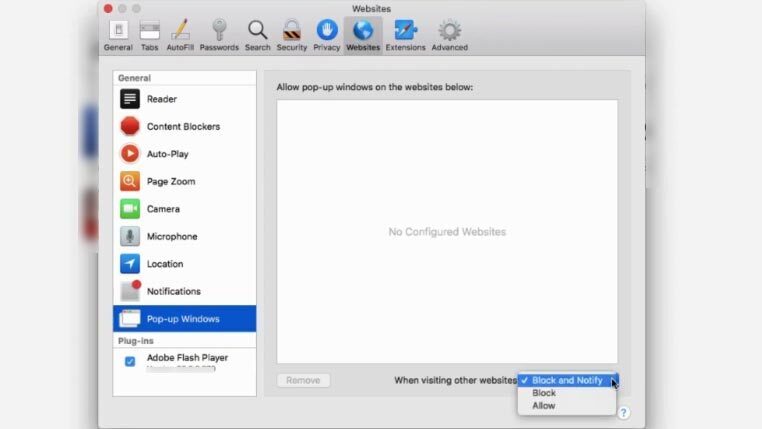Select Page Zoom in the sidebar
This screenshot has width=762, height=429.
(170, 182)
